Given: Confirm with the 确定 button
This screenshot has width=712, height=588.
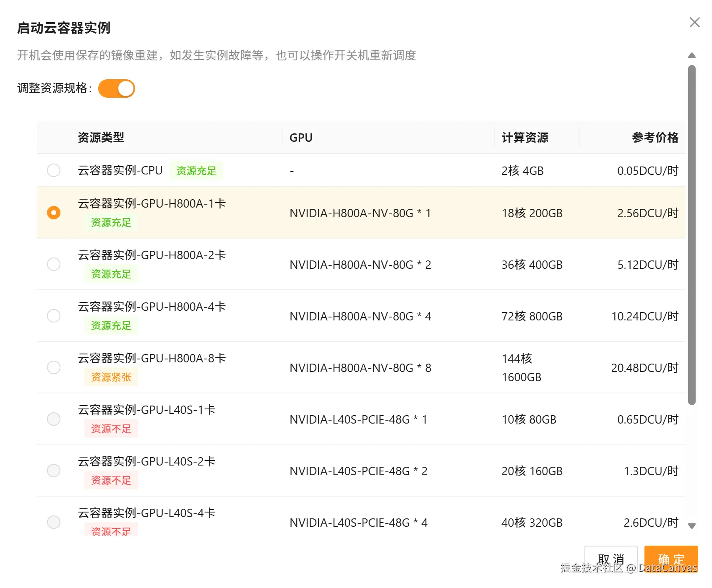Looking at the screenshot, I should coord(671,559).
